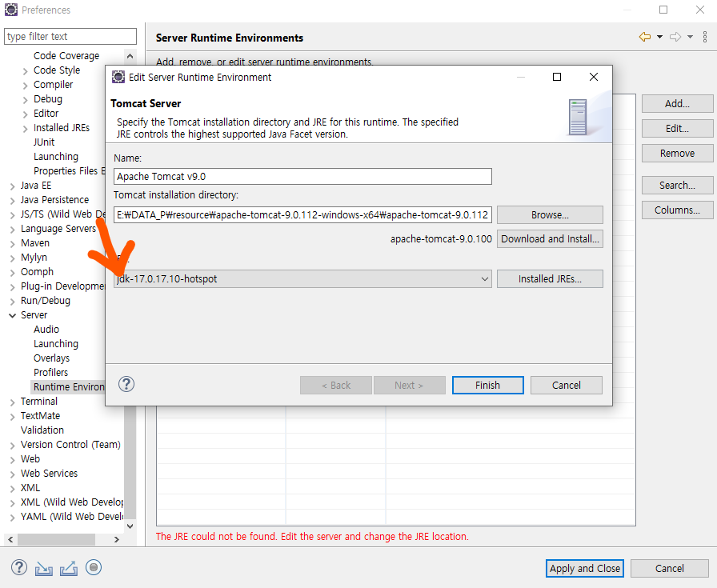717x588 pixels.
Task: Click the Name field Apache Tomcat v9.0
Action: [302, 177]
